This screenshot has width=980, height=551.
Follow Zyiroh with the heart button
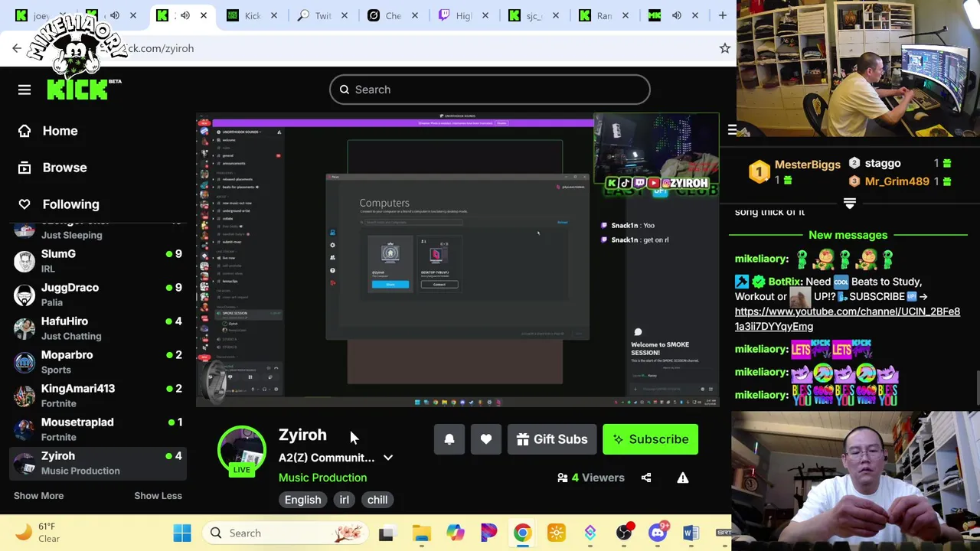coord(486,439)
